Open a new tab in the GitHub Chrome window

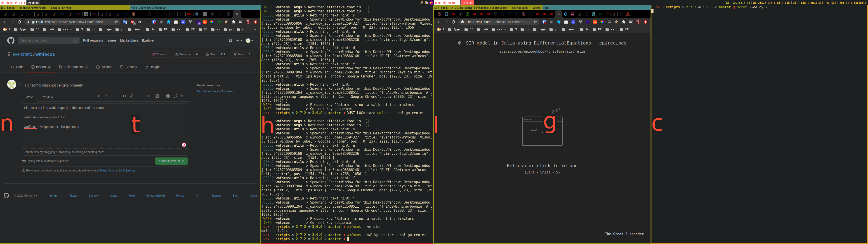pos(246,14)
